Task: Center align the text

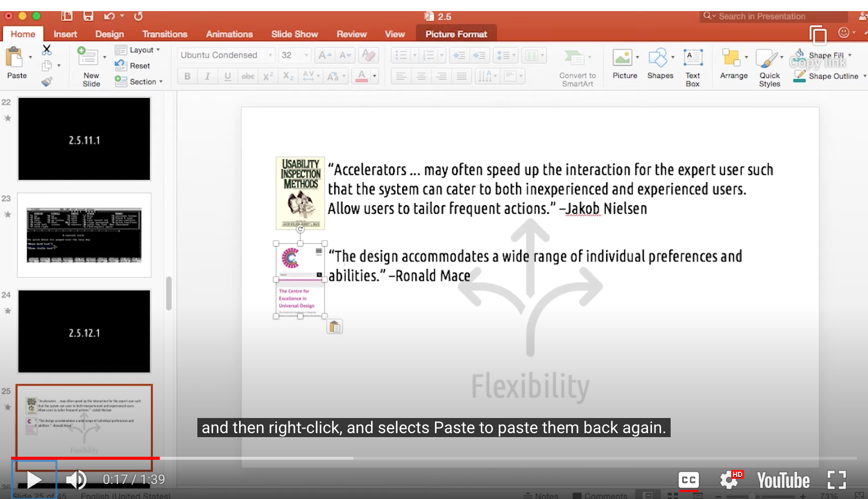Action: tap(421, 76)
